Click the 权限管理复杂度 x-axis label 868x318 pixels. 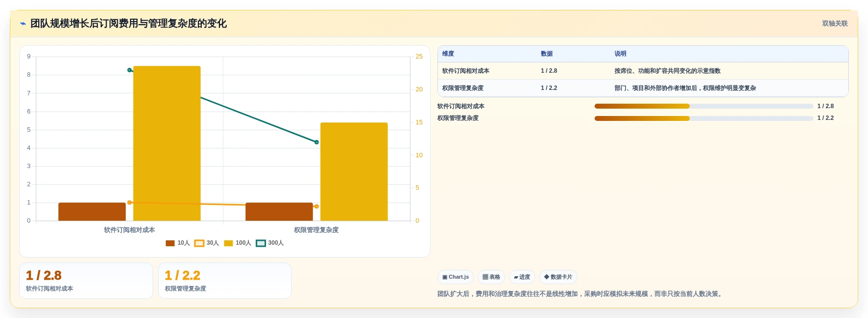tap(317, 230)
